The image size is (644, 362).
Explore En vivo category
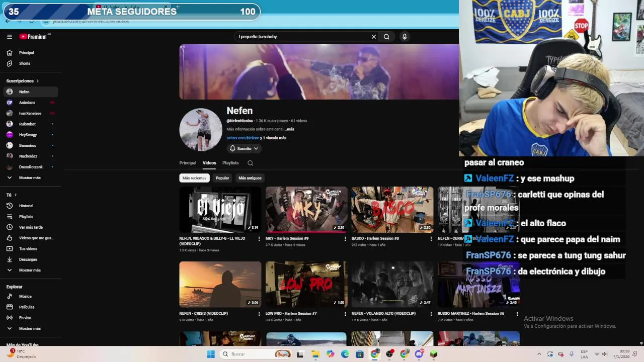[31, 318]
